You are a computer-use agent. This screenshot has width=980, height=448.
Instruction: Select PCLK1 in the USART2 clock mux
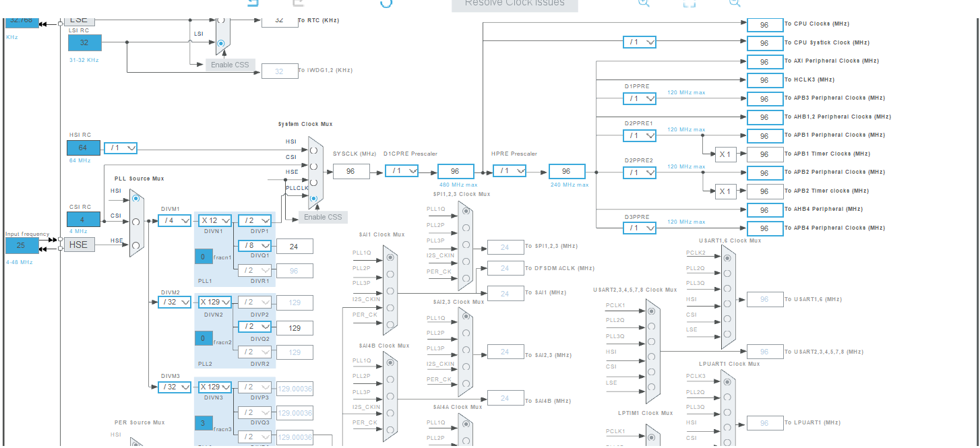[650, 311]
